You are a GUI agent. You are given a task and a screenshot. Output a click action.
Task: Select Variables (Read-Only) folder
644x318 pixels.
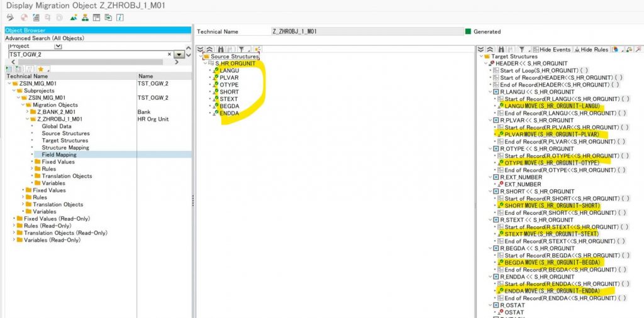coord(52,240)
